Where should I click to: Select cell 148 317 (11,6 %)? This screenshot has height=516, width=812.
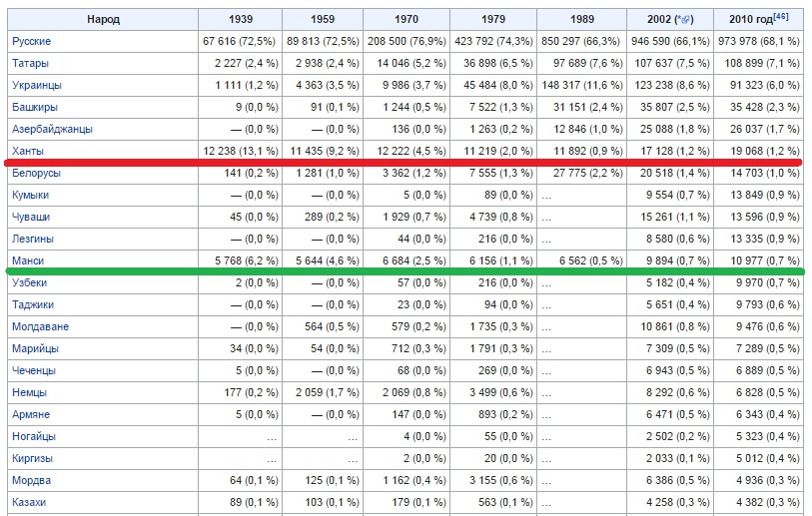pos(581,86)
